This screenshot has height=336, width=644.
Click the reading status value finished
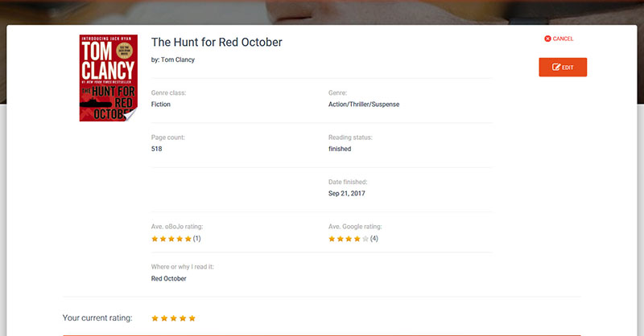pyautogui.click(x=340, y=149)
